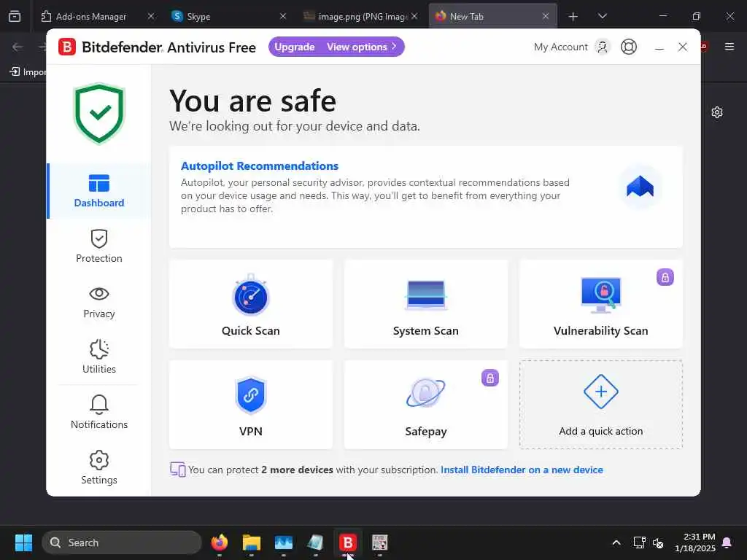Open the Autopilot Recommendations heading link
747x560 pixels.
(260, 166)
